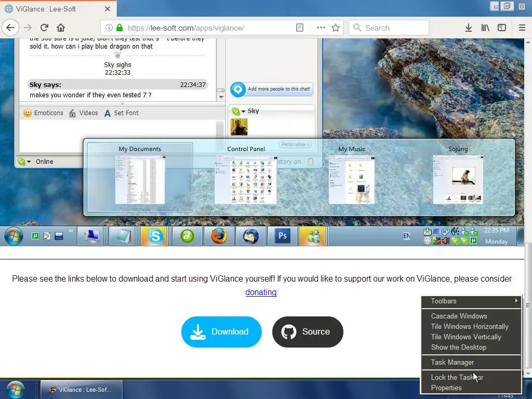Image resolution: width=532 pixels, height=399 pixels.
Task: Click Videos in chat toolbar
Action: [x=84, y=113]
